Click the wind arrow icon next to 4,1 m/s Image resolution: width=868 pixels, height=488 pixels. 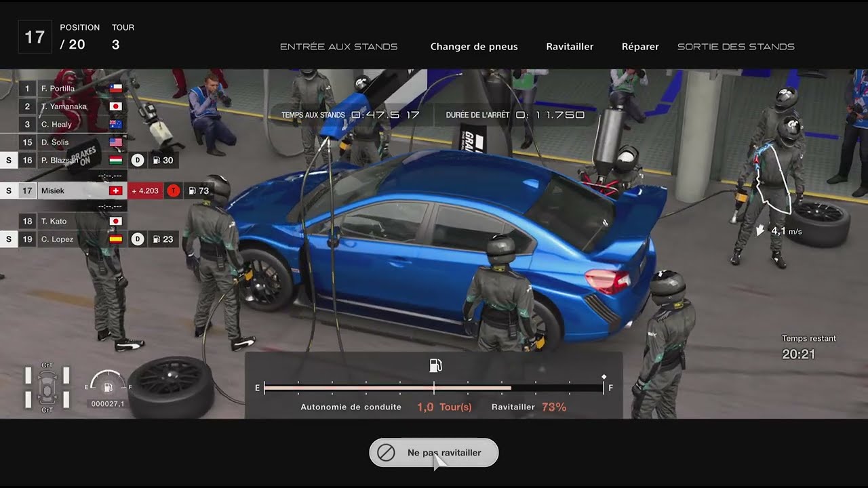pyautogui.click(x=761, y=230)
